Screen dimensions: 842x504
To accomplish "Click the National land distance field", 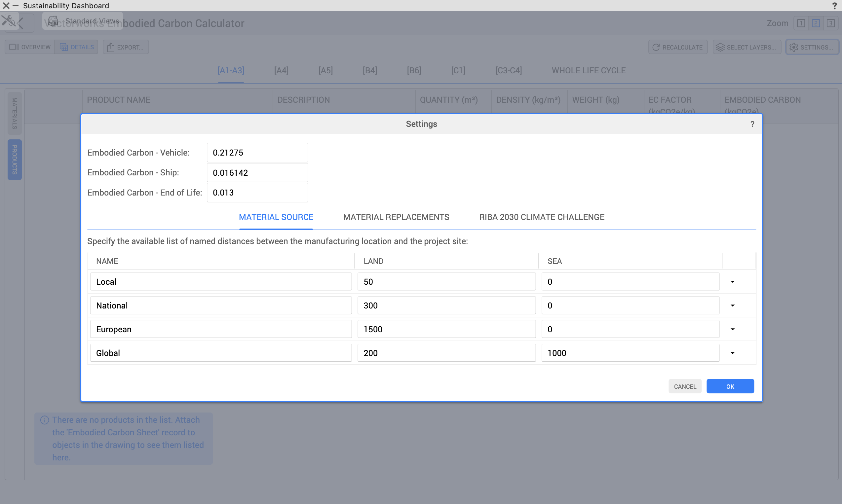I will click(x=446, y=305).
